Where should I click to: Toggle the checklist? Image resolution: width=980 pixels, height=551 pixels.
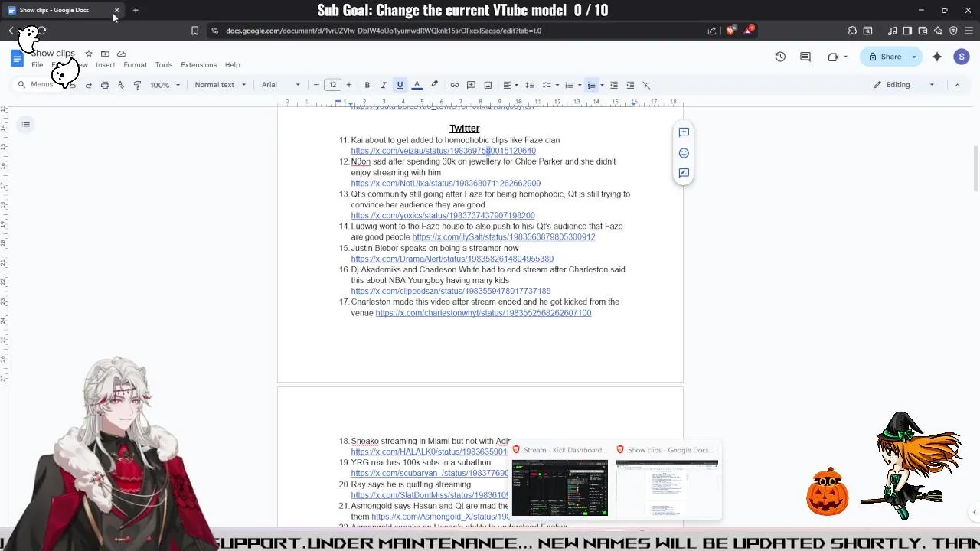coord(546,85)
